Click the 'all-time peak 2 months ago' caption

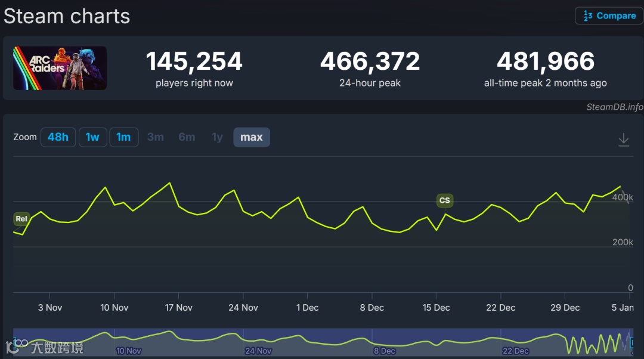pos(546,83)
